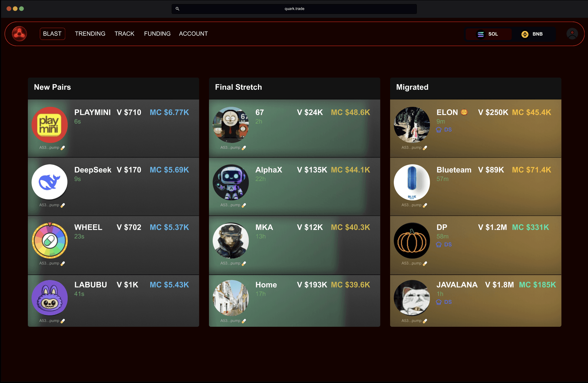Click the PLAYMINI token name

[x=92, y=113]
